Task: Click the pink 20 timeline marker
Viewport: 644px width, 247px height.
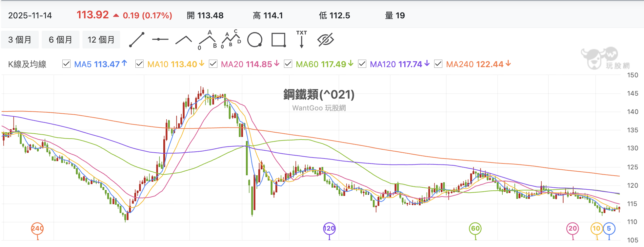Action: 573,229
